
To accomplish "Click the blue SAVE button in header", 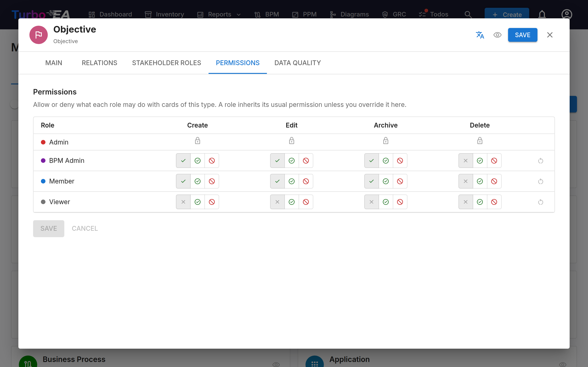I will click(523, 35).
